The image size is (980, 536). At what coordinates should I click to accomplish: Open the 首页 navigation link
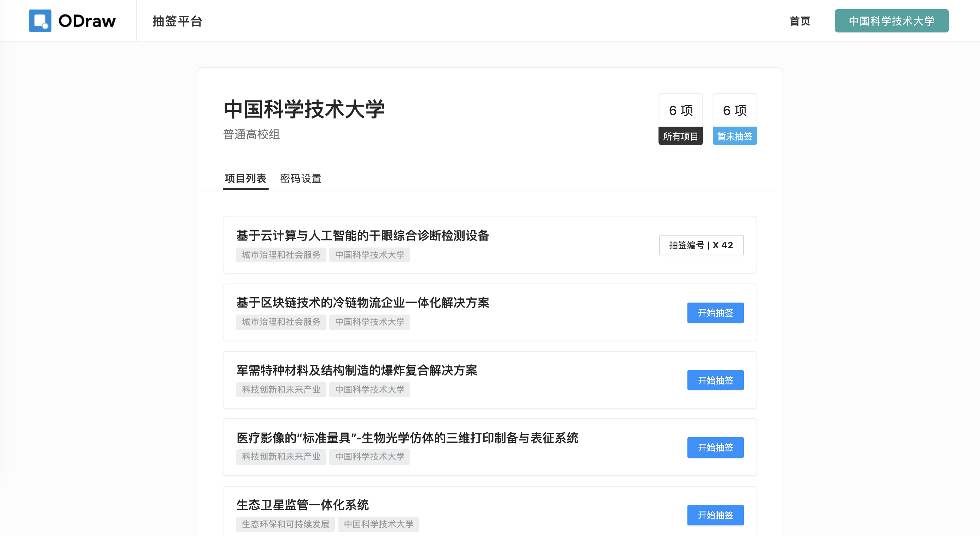pos(800,21)
